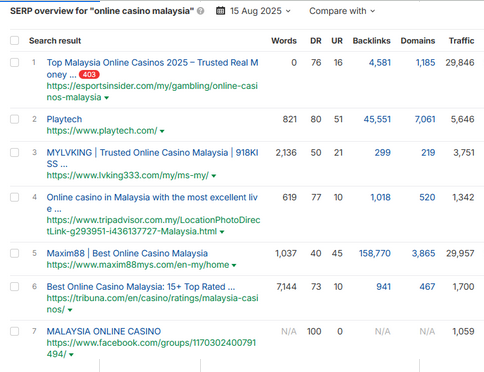Click the lvking333.com URL
Viewport: 484px width, 372px height.
[x=128, y=175]
